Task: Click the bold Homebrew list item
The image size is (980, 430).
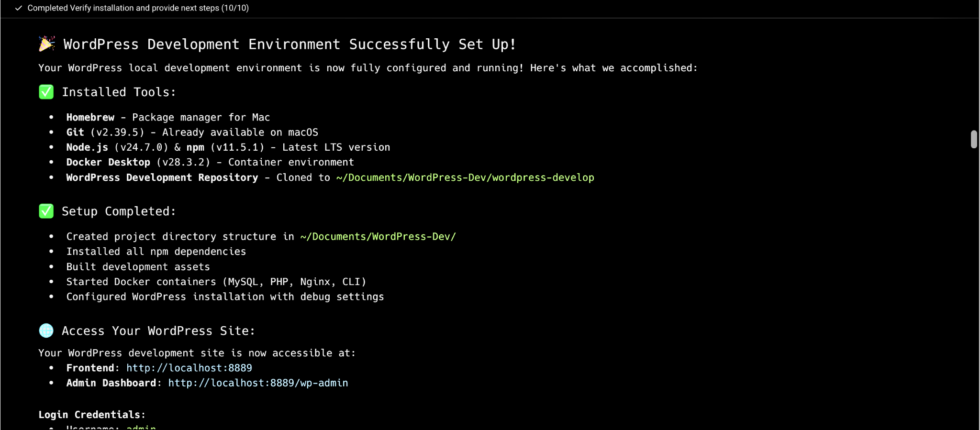Action: pyautogui.click(x=90, y=117)
